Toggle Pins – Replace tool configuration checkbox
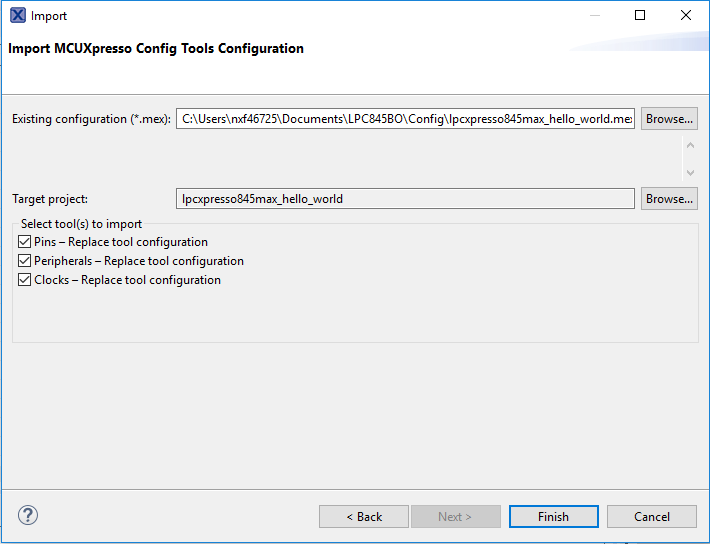The height and width of the screenshot is (544, 710). (x=25, y=242)
